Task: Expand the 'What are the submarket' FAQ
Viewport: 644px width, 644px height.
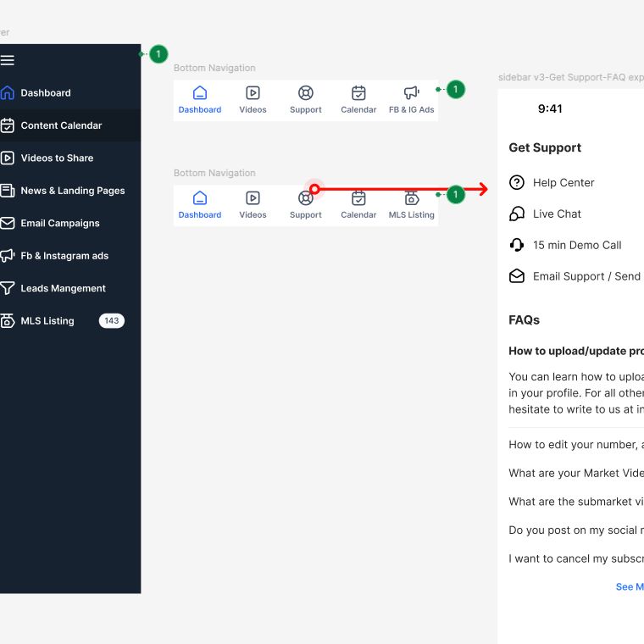Action: tap(575, 502)
